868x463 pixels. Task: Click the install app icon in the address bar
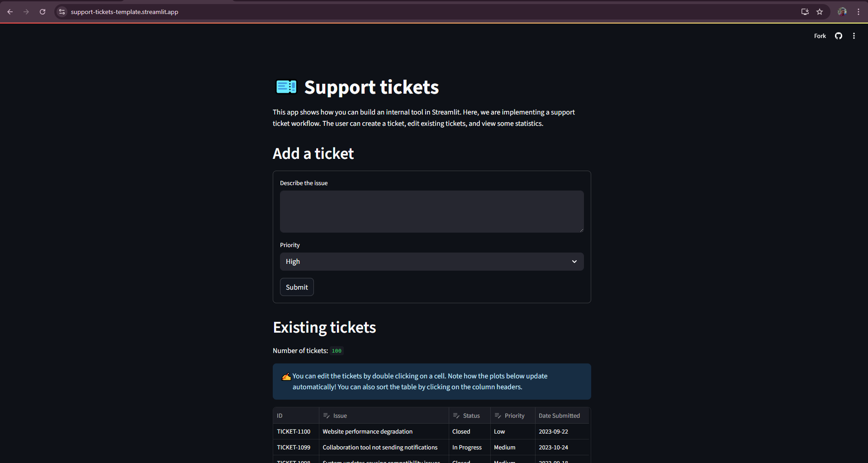tap(805, 12)
